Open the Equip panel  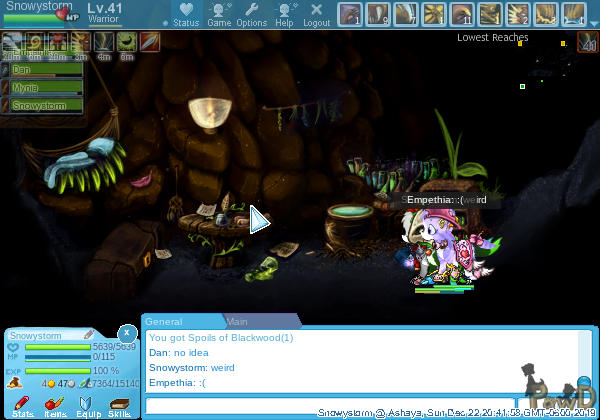pos(87,404)
